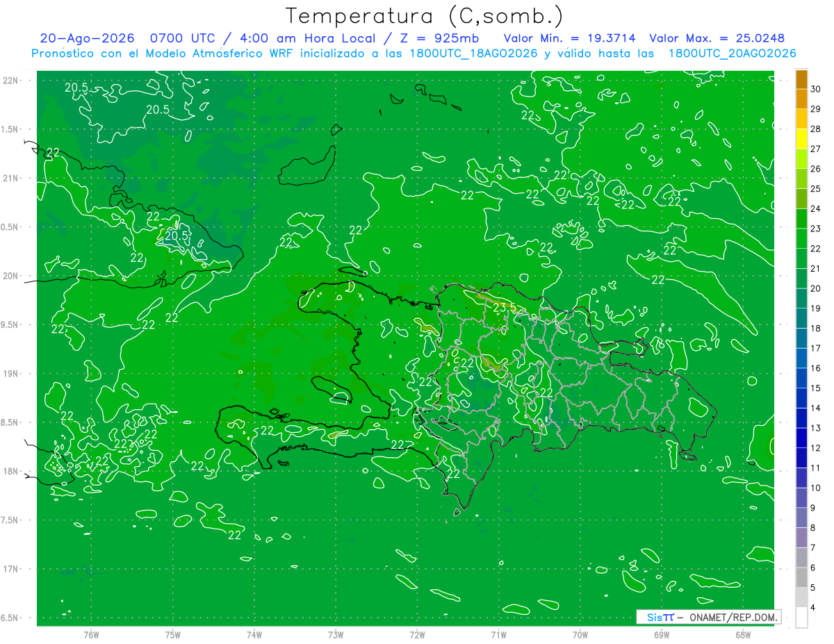Click the "Sisπ" logo text in the credit box
The height and width of the screenshot is (644, 834).
tap(660, 617)
